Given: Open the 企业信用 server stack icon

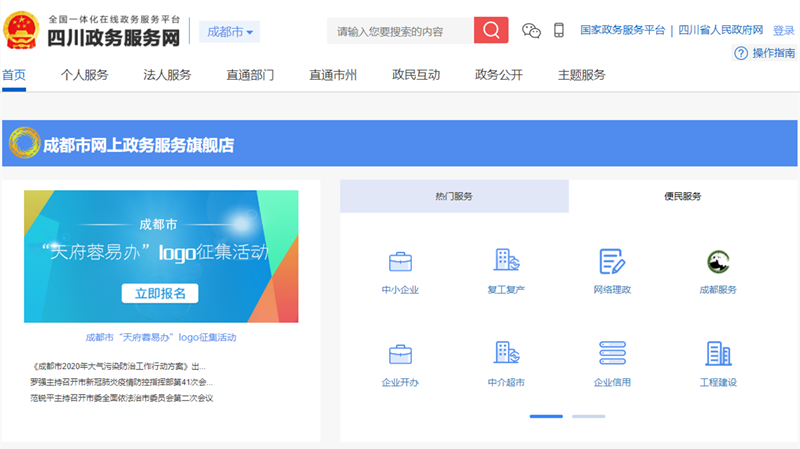Looking at the screenshot, I should (x=612, y=354).
